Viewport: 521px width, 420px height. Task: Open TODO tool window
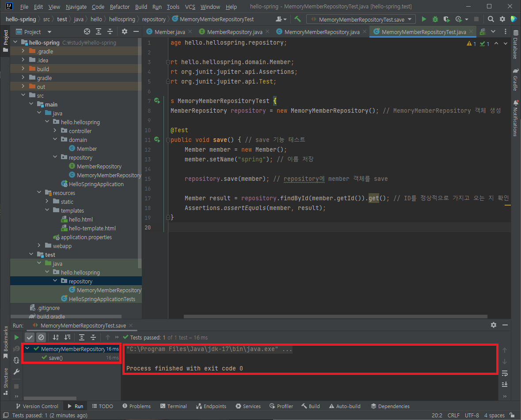pyautogui.click(x=103, y=406)
